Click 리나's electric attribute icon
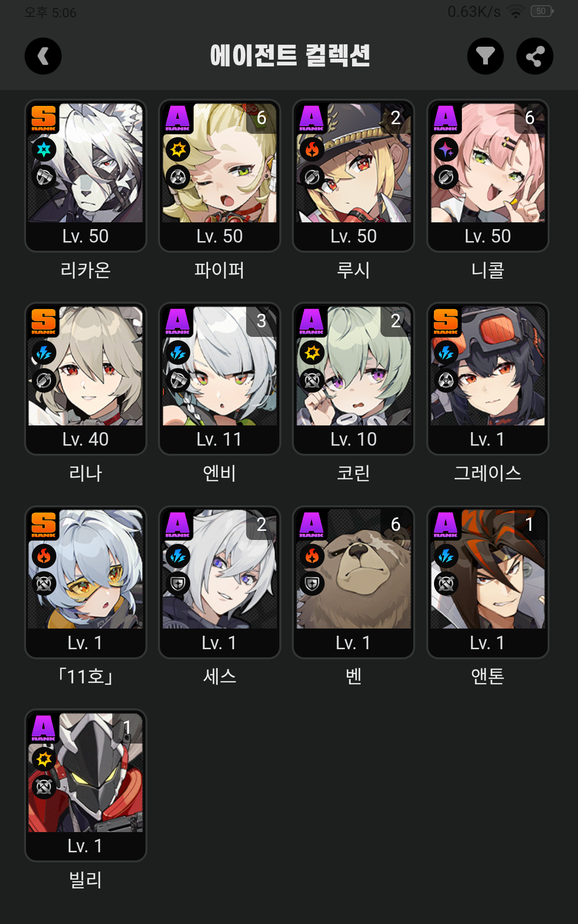Screen dimensions: 578x924 (x=44, y=353)
